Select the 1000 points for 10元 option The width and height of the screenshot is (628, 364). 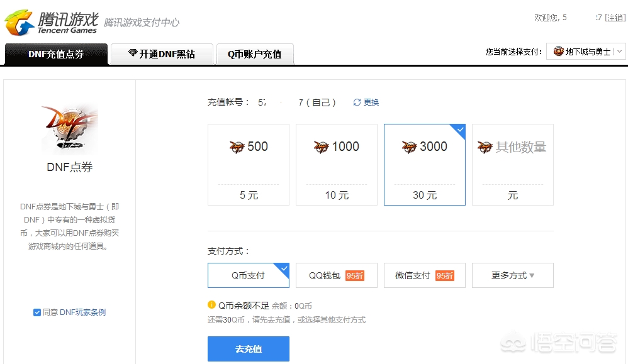(337, 165)
